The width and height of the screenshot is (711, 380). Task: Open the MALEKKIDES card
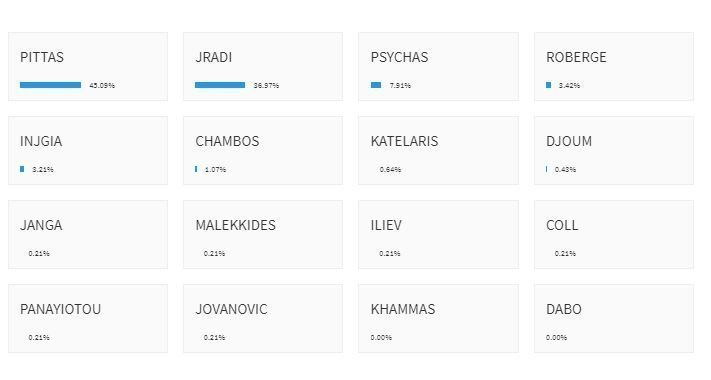(x=263, y=234)
